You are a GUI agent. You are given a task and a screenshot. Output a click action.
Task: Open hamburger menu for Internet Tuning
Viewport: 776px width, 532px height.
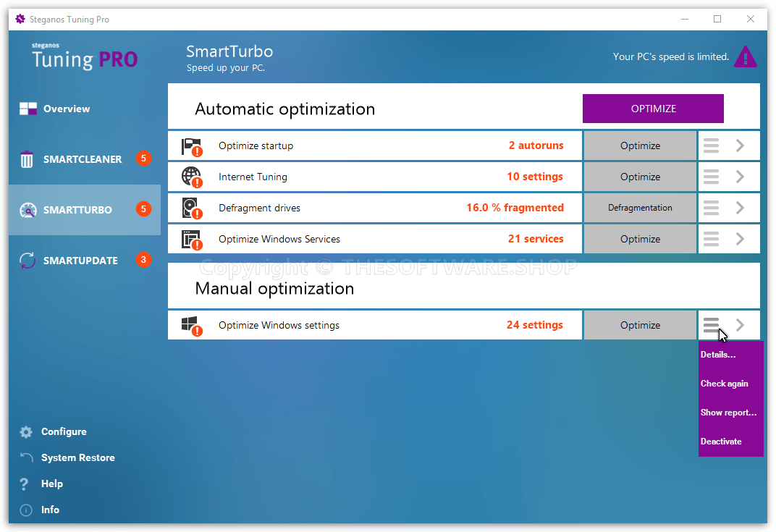click(711, 177)
